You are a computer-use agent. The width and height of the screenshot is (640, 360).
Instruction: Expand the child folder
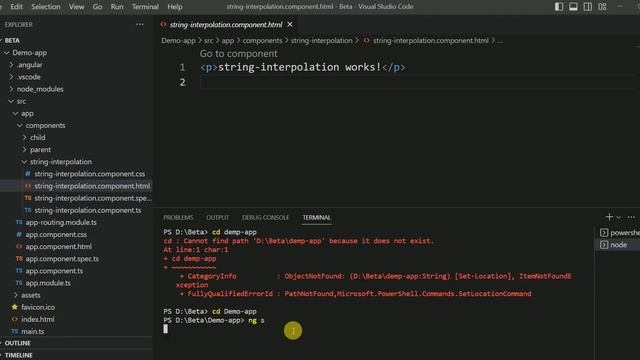(33, 138)
